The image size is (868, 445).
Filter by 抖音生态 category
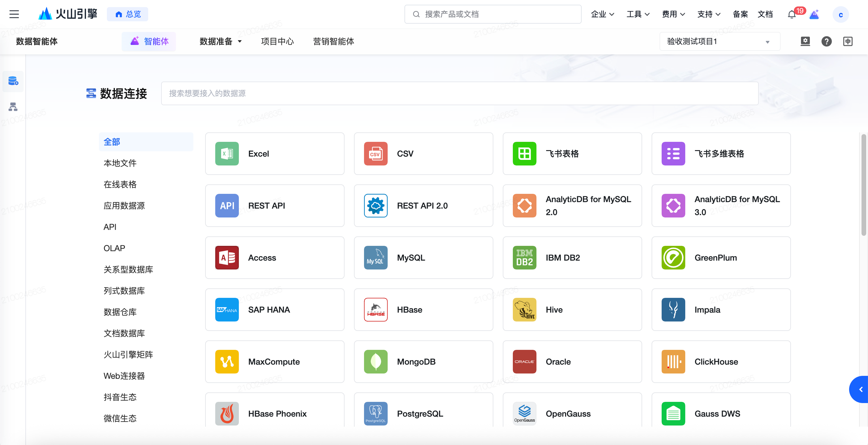(x=120, y=397)
